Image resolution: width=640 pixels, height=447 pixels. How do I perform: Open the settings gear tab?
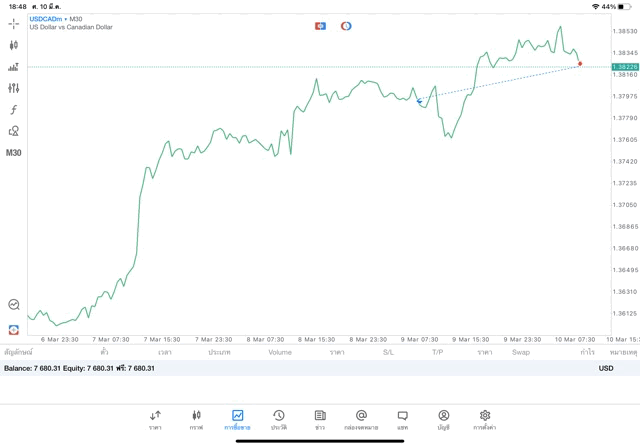[484, 420]
